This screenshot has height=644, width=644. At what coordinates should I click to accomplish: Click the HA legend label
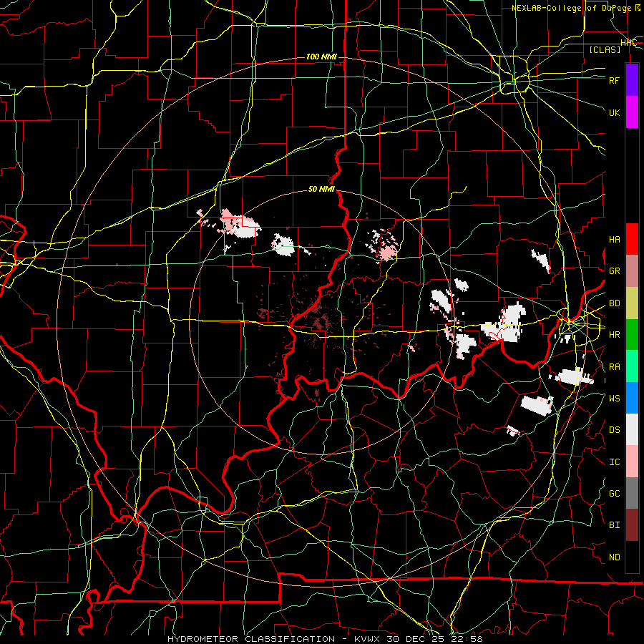(615, 239)
